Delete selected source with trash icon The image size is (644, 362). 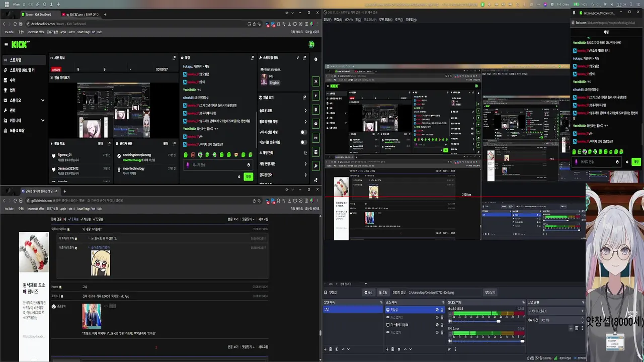point(392,349)
